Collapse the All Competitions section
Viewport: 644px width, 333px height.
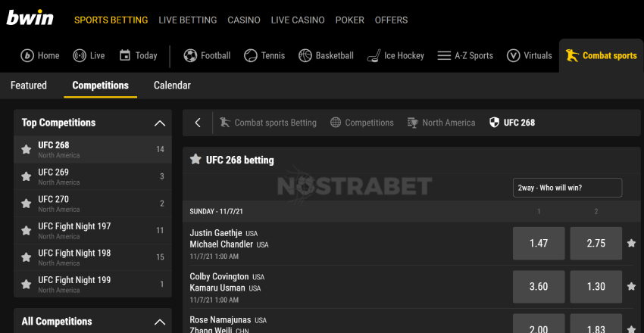tap(159, 322)
